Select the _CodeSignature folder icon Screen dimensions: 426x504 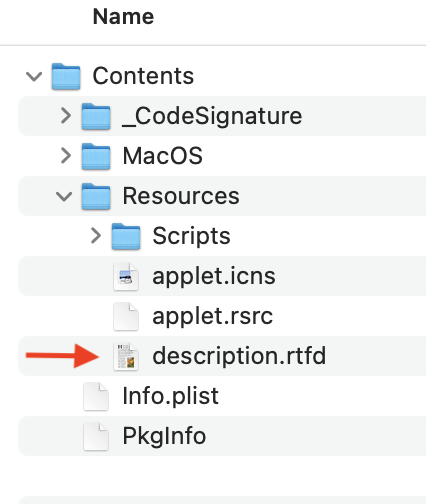pyautogui.click(x=96, y=116)
